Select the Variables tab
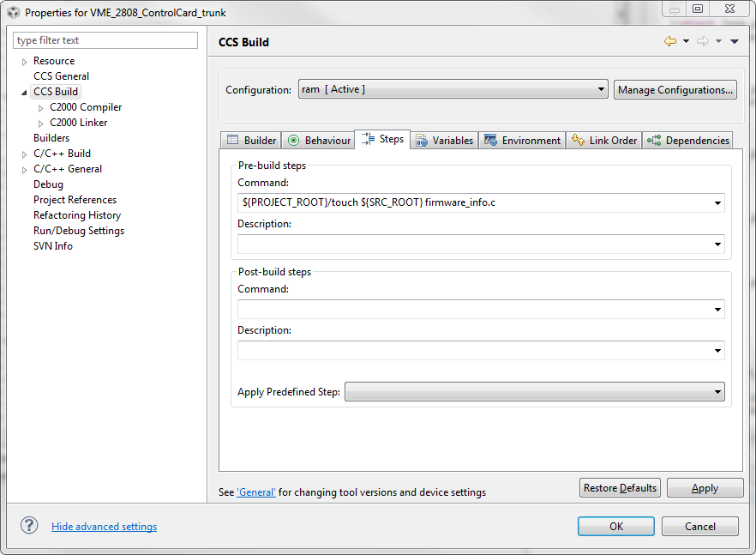Image resolution: width=756 pixels, height=555 pixels. click(x=445, y=141)
